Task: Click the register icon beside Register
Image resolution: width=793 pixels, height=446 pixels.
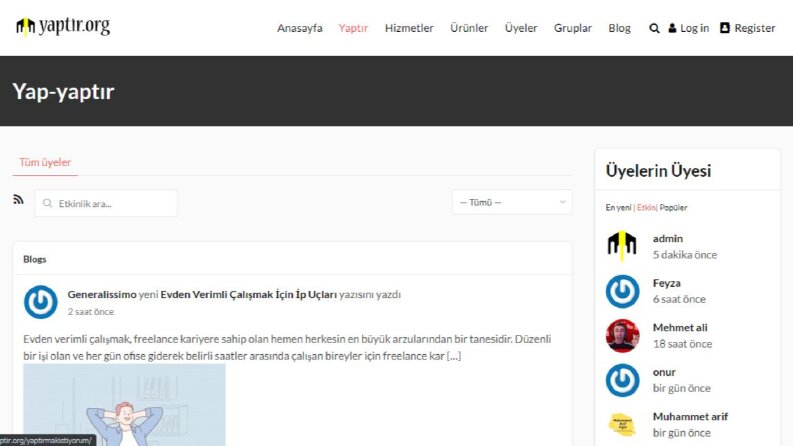Action: coord(725,28)
